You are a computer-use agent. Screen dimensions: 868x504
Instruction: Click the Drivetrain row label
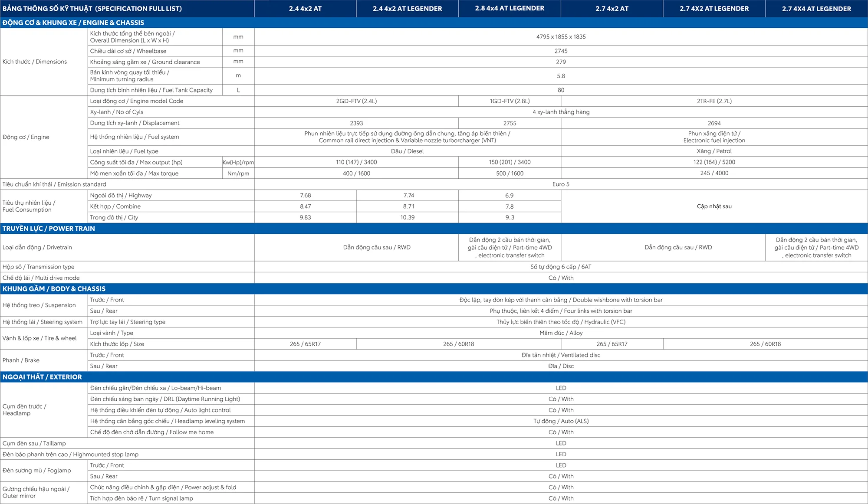pos(37,247)
